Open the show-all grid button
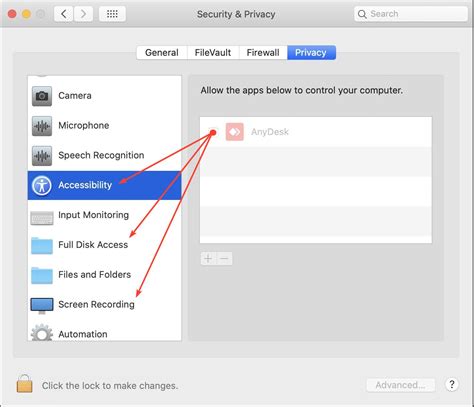This screenshot has width=474, height=407. coord(112,14)
